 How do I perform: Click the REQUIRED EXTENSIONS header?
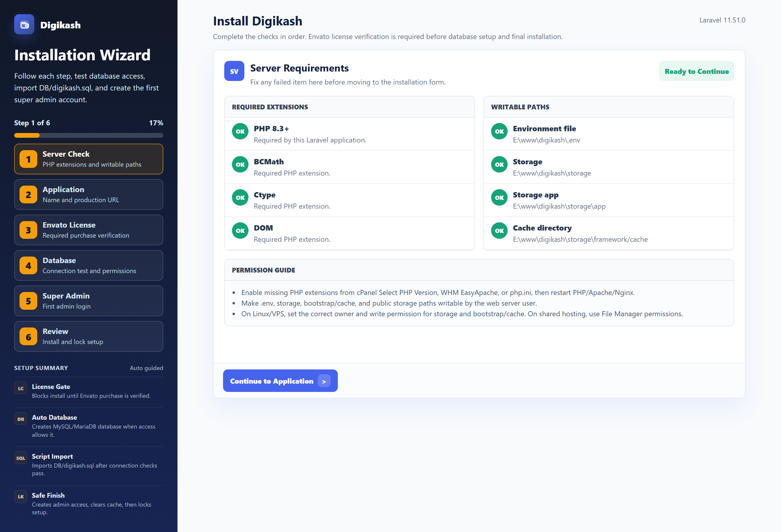click(x=270, y=107)
